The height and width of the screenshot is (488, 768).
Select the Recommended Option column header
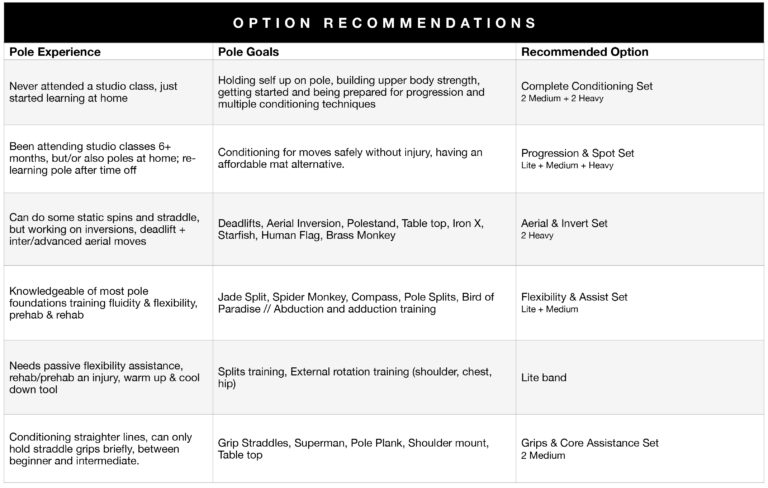click(x=584, y=52)
